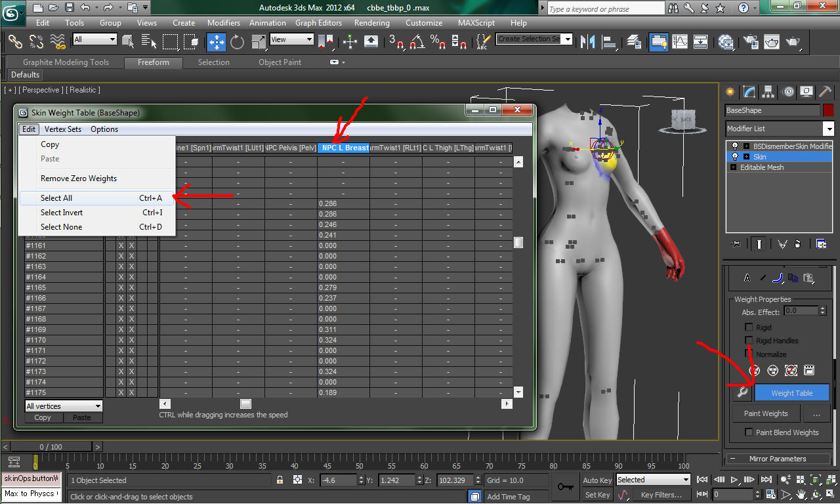This screenshot has width=840, height=504.
Task: Click the Weight Table button
Action: point(791,393)
